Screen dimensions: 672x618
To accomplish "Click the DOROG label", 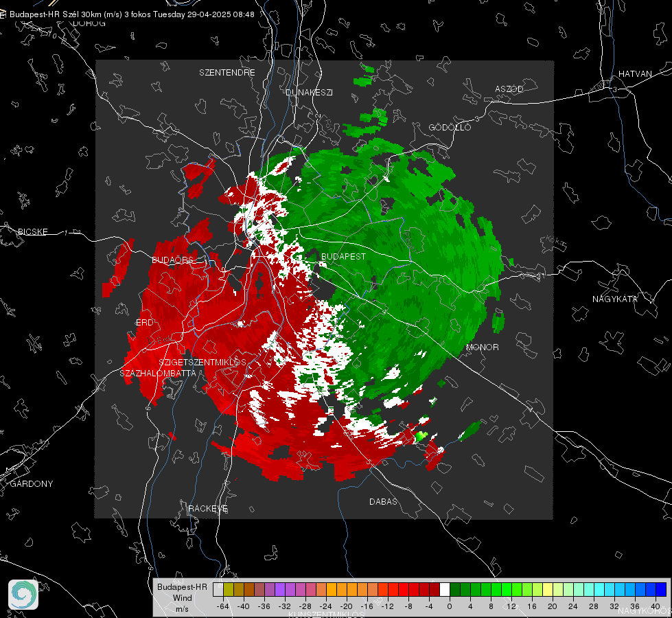I will [89, 23].
